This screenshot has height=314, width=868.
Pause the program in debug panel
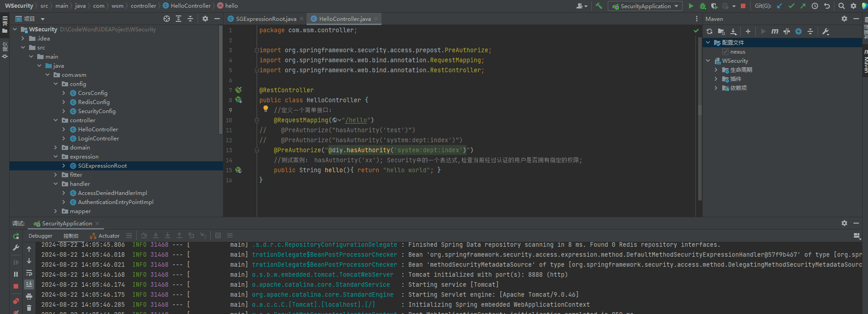pos(16,274)
